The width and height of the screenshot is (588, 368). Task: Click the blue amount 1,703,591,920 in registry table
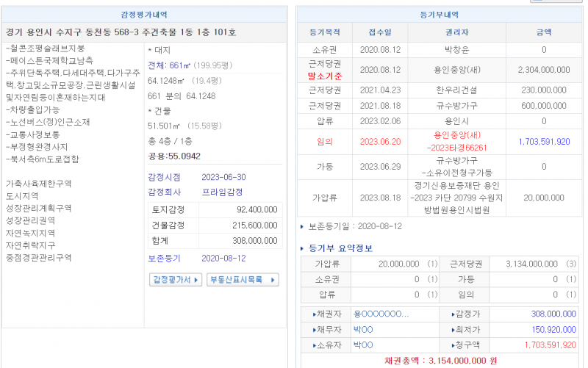point(543,141)
